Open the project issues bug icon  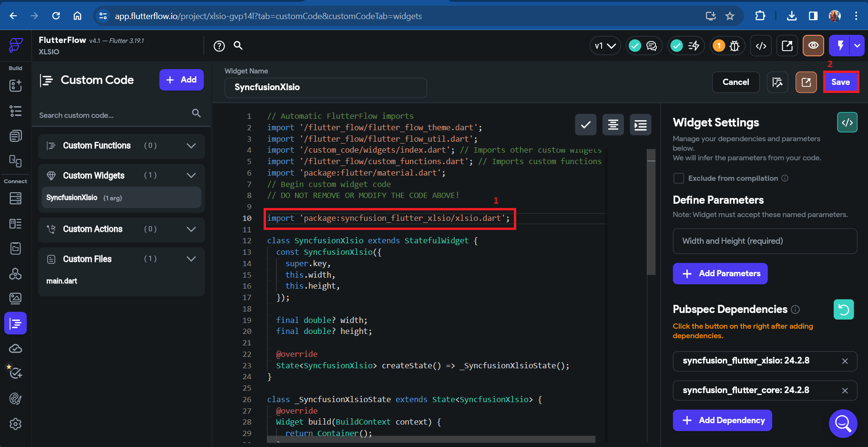727,46
